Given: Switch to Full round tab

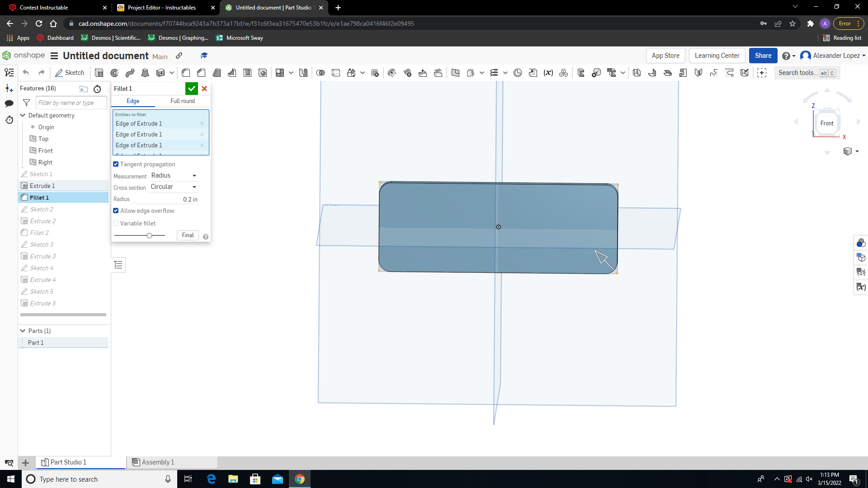Looking at the screenshot, I should tap(183, 101).
